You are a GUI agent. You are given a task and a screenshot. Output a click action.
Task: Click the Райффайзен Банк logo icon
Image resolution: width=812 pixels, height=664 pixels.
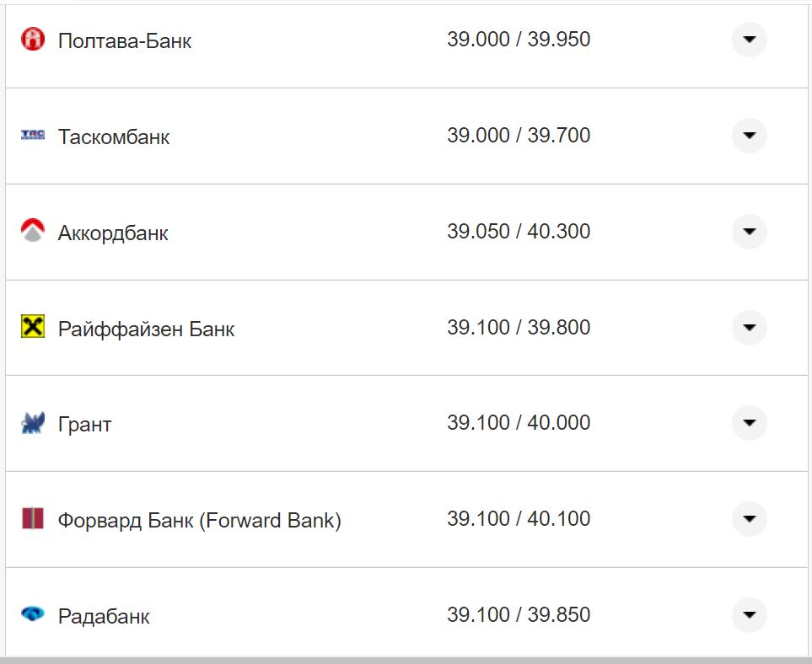coord(32,327)
